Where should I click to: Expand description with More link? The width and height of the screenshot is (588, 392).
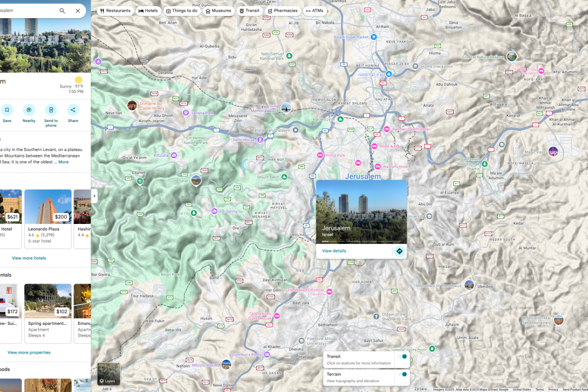[64, 162]
